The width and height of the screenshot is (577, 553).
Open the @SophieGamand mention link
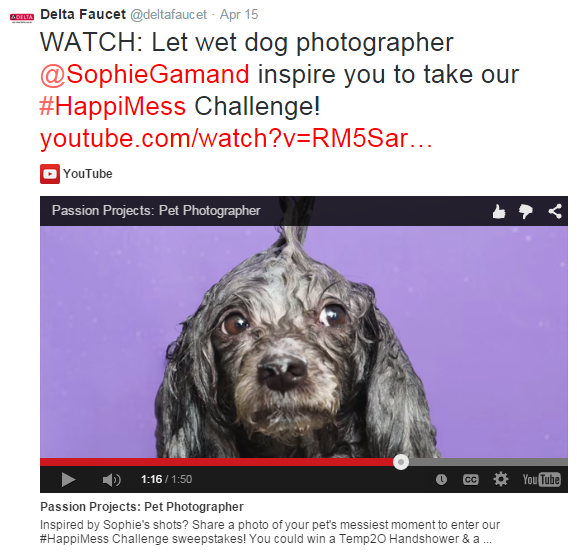[x=145, y=74]
